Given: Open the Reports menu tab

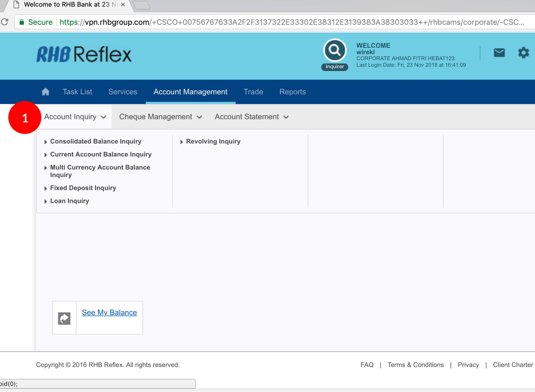Looking at the screenshot, I should tap(292, 92).
